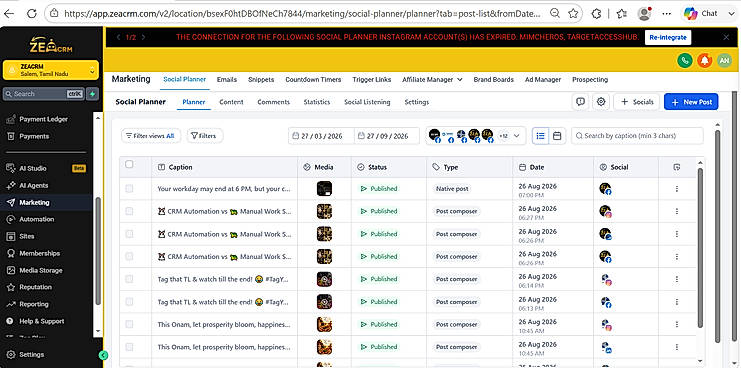
Task: Open the Trigger Links tab
Action: (x=371, y=80)
